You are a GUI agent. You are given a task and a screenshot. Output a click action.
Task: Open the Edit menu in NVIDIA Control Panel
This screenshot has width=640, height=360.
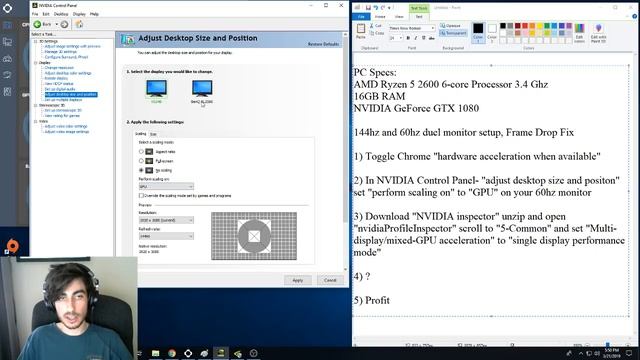[x=46, y=14]
